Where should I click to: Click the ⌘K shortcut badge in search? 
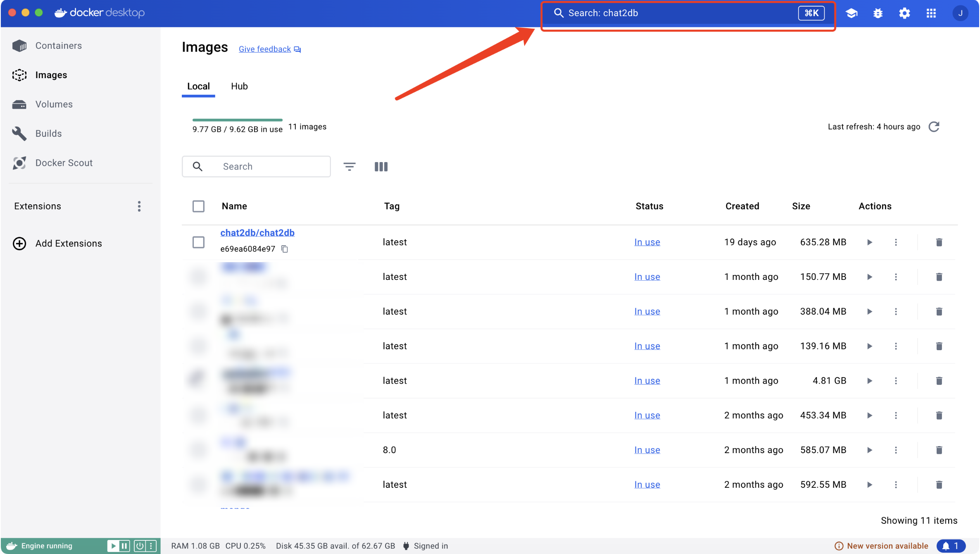click(811, 13)
